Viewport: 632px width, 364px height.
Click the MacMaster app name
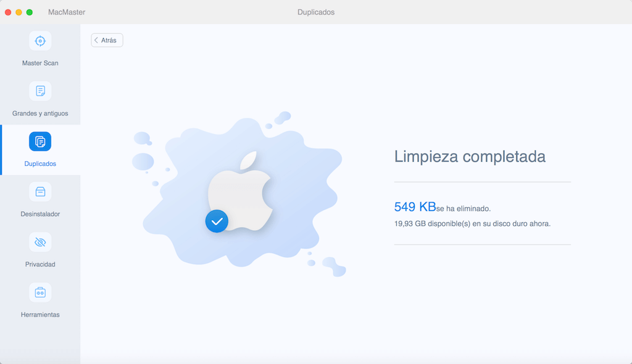(67, 12)
